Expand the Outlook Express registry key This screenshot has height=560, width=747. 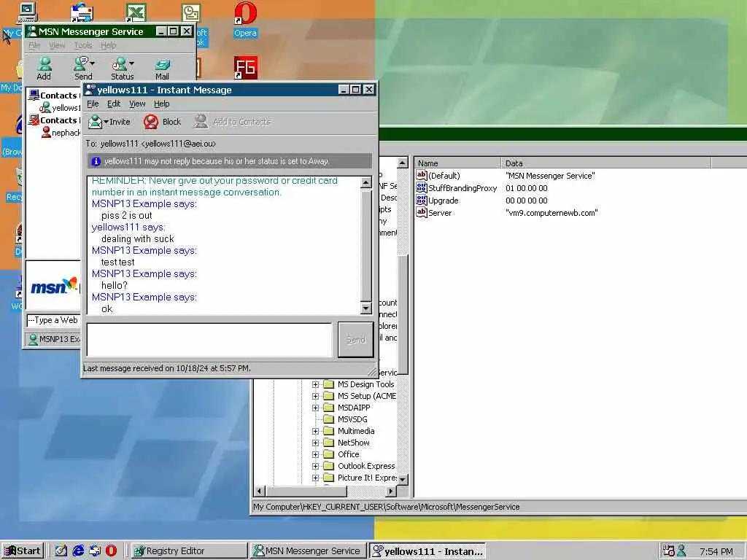point(315,466)
